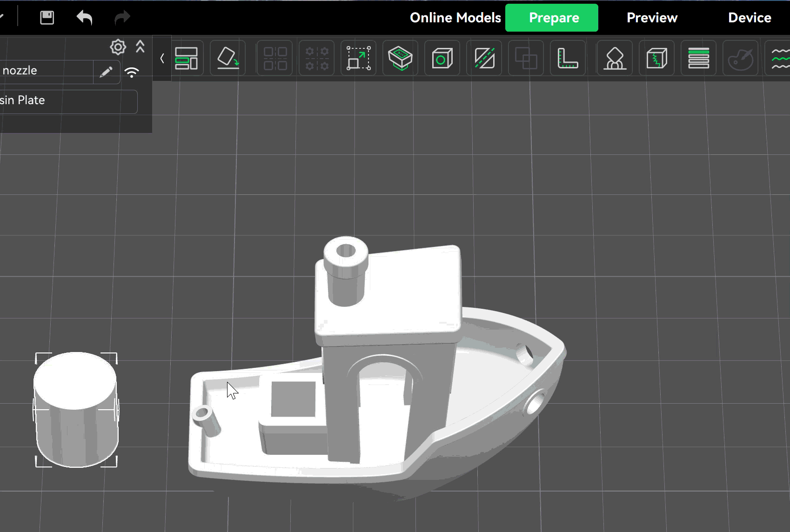Collapse the printer panel with the double chevron
Viewport: 790px width, 532px height.
click(140, 47)
